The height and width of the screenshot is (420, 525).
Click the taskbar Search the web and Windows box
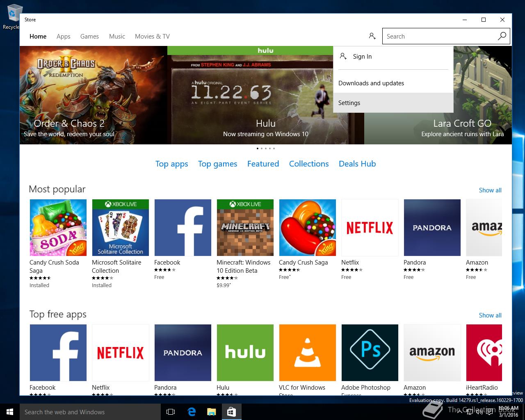point(90,412)
